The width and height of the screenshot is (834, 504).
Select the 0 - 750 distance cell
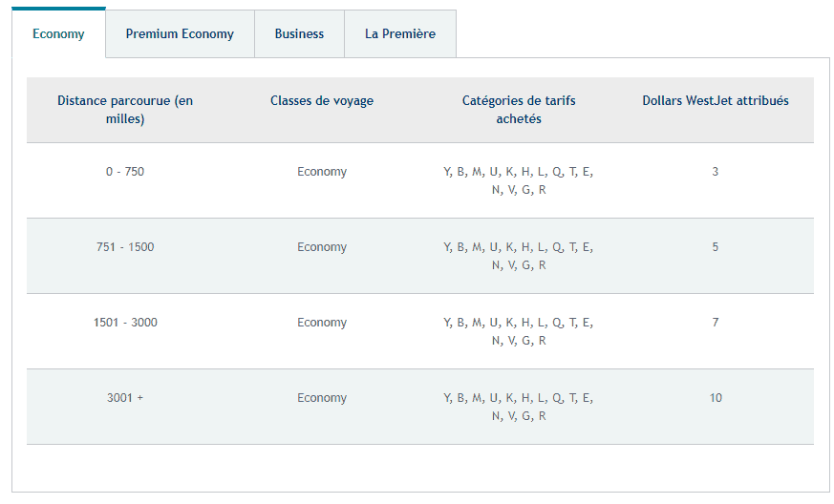[125, 172]
